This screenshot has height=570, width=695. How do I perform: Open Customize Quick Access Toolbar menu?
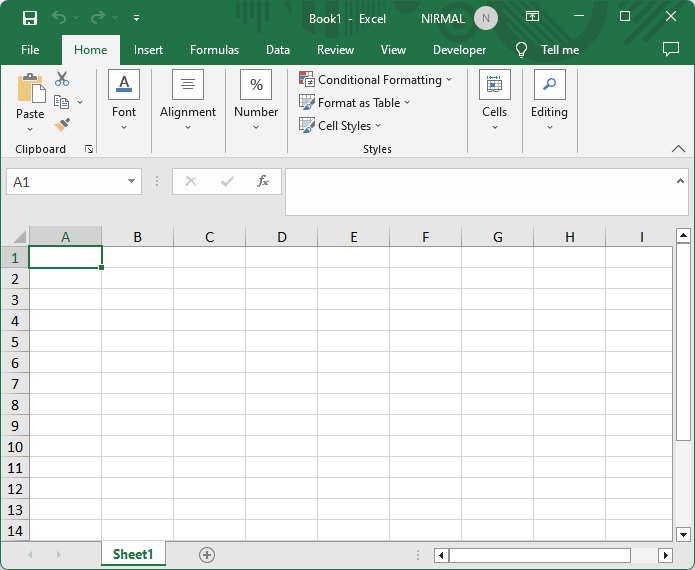pos(137,18)
